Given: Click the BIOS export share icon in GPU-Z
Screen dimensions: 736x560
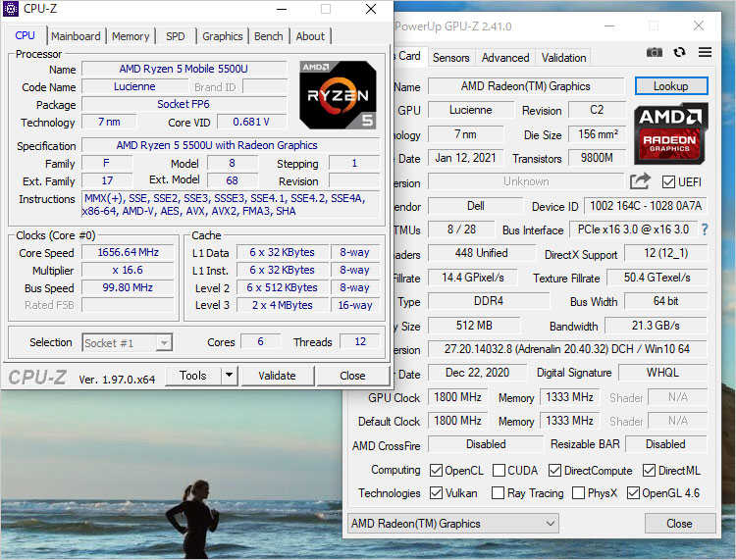Looking at the screenshot, I should pos(640,181).
